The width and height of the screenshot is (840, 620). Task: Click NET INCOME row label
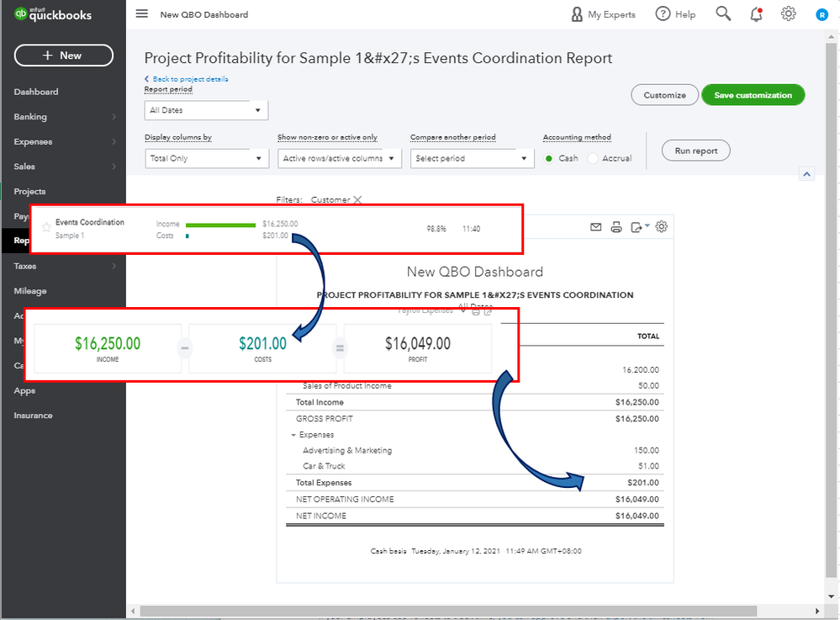pyautogui.click(x=321, y=516)
